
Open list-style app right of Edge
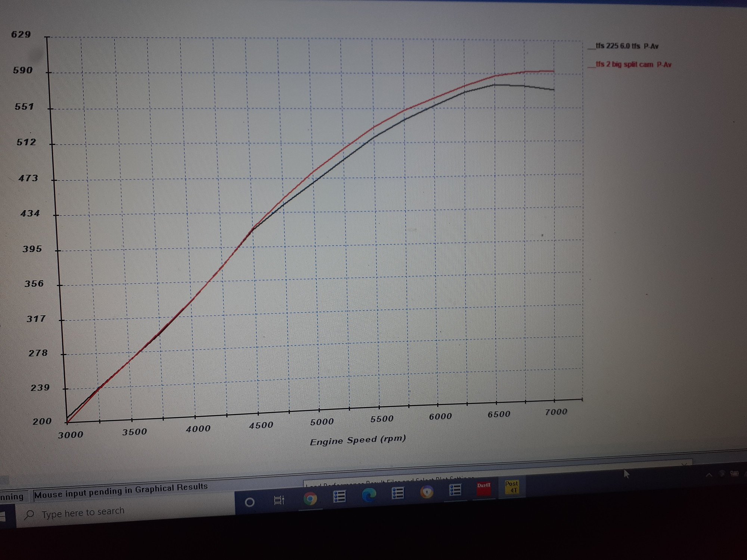coord(397,494)
